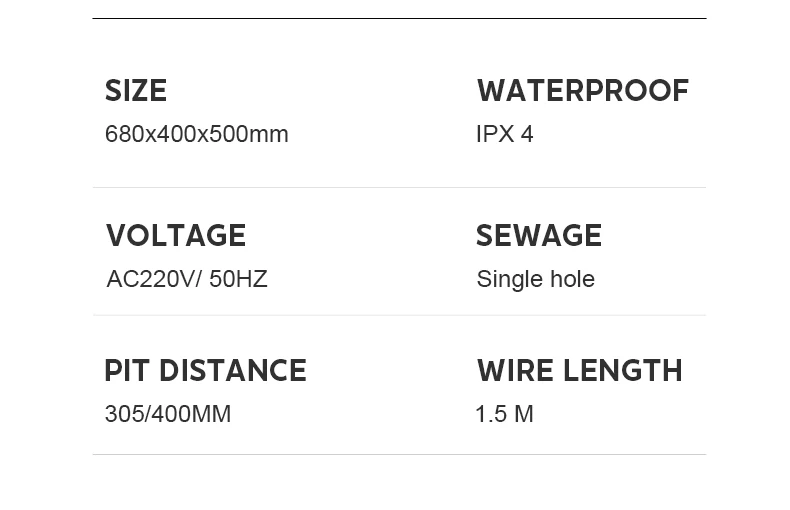Click the word DISTANCE in the heading
Viewport: 790px width, 510px height.
click(233, 371)
